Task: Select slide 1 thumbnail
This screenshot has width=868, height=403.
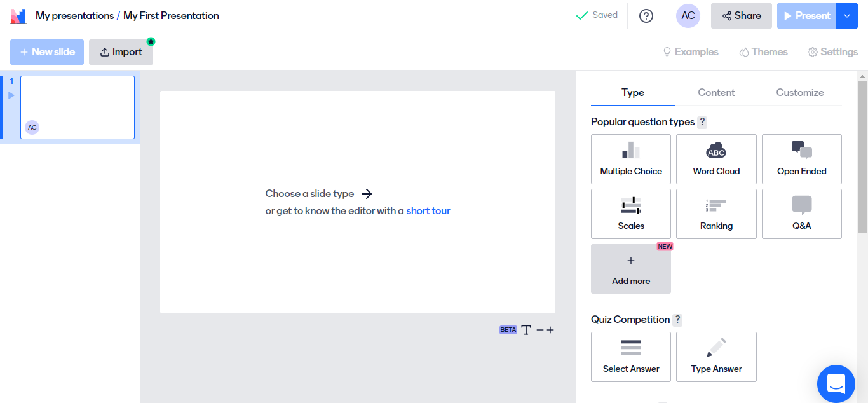Action: tap(78, 107)
